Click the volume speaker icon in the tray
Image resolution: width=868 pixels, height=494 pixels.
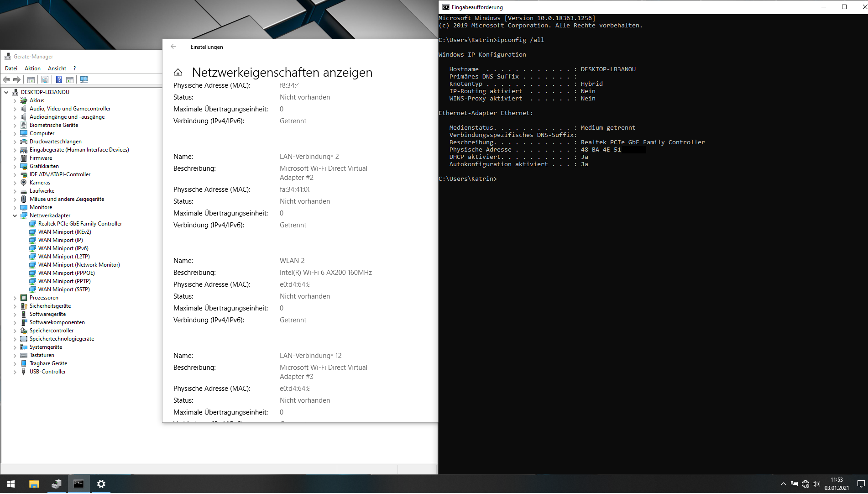click(816, 484)
